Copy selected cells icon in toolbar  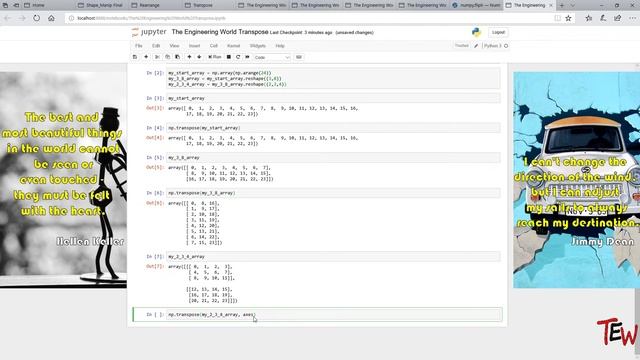(x=167, y=57)
